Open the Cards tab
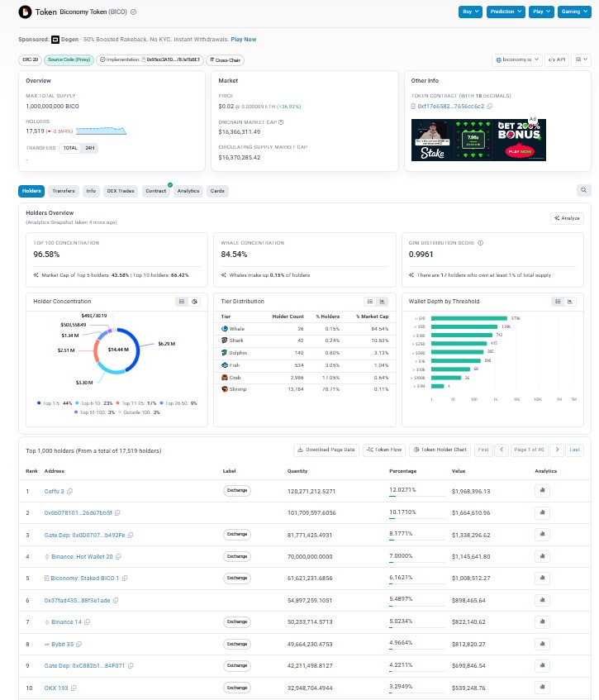This screenshot has width=599, height=700. tap(217, 191)
